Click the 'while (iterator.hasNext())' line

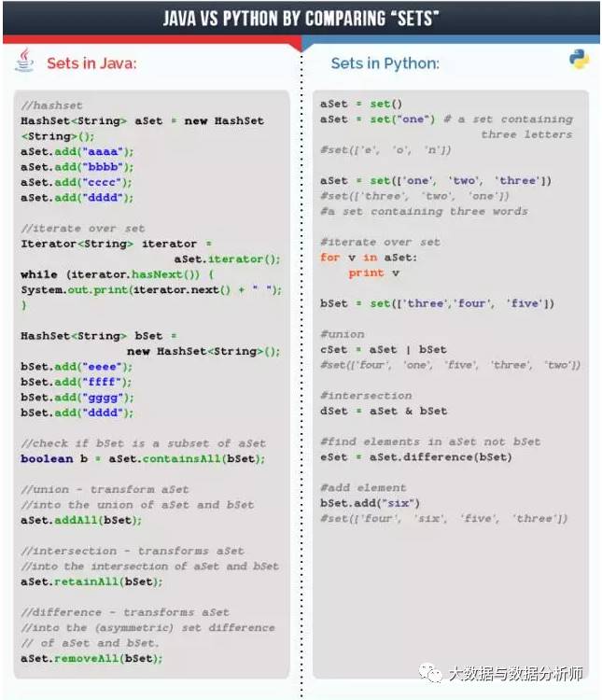[x=117, y=274]
